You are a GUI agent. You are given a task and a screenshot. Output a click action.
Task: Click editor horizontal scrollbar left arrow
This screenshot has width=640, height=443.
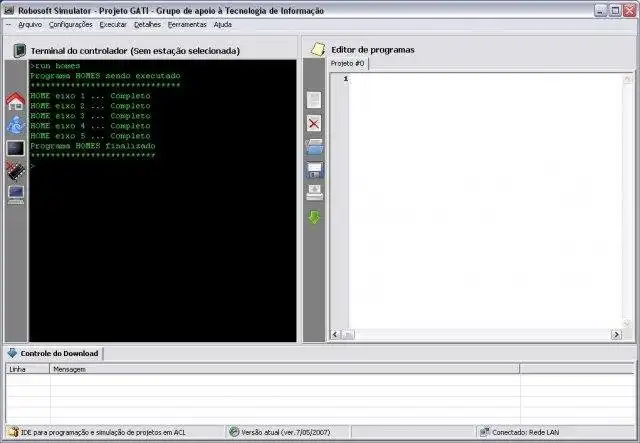click(x=335, y=335)
